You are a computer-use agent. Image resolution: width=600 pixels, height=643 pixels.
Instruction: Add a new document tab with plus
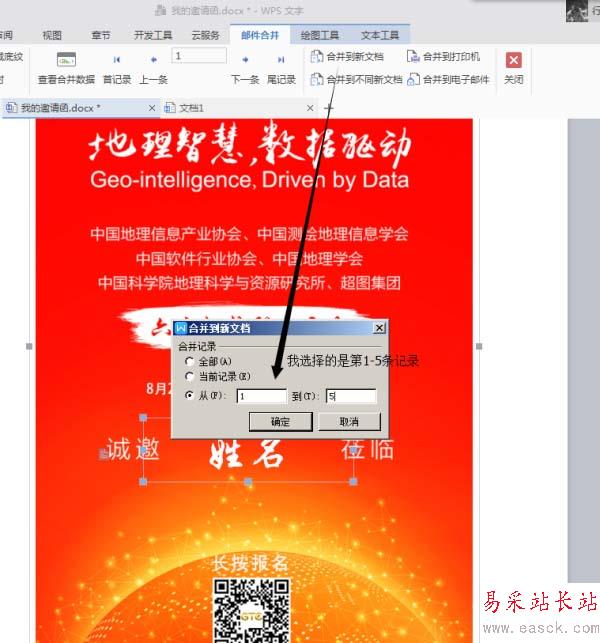pos(329,108)
